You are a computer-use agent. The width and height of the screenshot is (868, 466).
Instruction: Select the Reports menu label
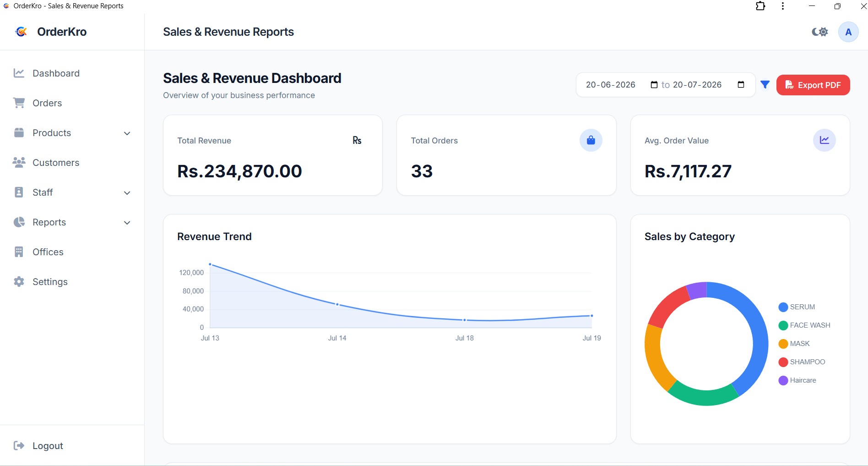point(49,222)
